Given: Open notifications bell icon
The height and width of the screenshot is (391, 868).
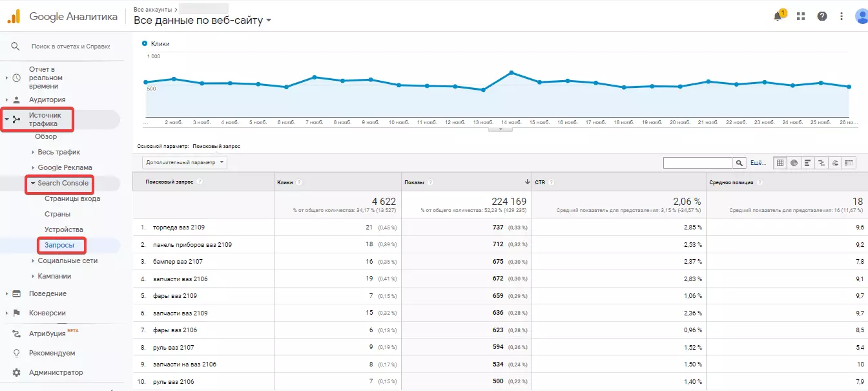Looking at the screenshot, I should click(x=778, y=16).
